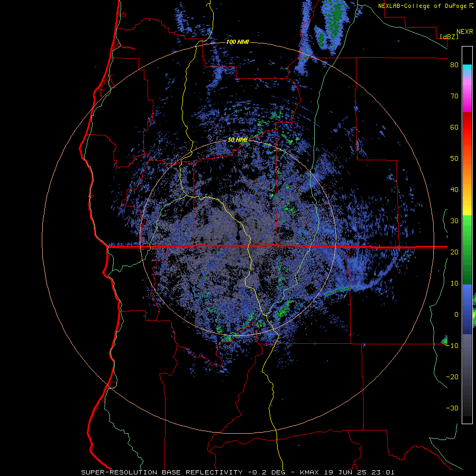Click the -20 value on the dBZ scale
Screen dimensions: 476x476
(452, 377)
